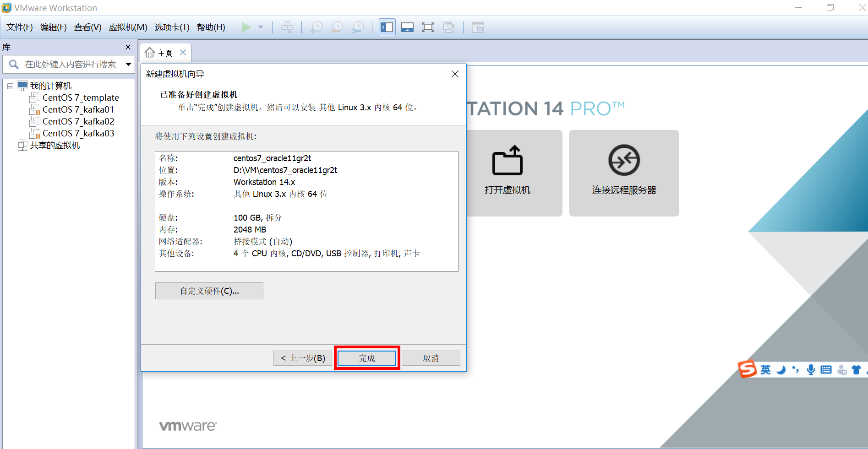868x449 pixels.
Task: Click the name value centos7_oracle11gr2t
Action: click(272, 158)
